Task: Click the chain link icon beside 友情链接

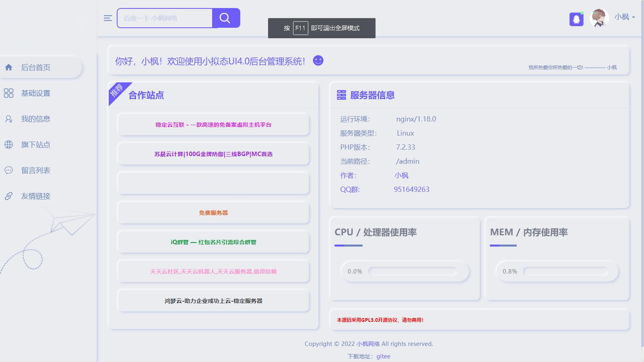Action: coord(9,196)
